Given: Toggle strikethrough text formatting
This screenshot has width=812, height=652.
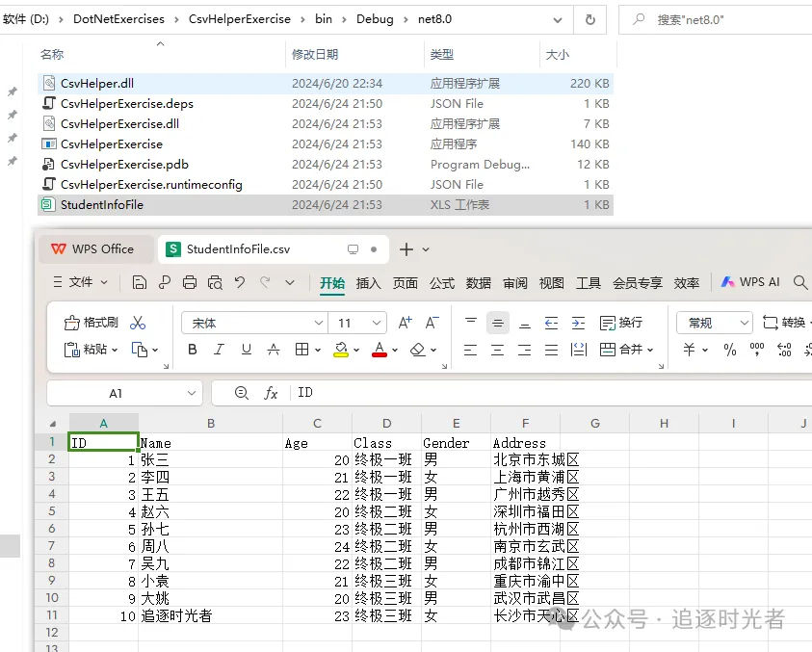Looking at the screenshot, I should coord(274,350).
